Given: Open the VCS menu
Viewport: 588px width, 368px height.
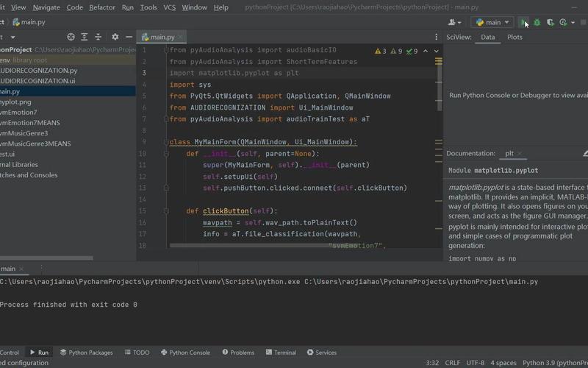Looking at the screenshot, I should tap(170, 7).
